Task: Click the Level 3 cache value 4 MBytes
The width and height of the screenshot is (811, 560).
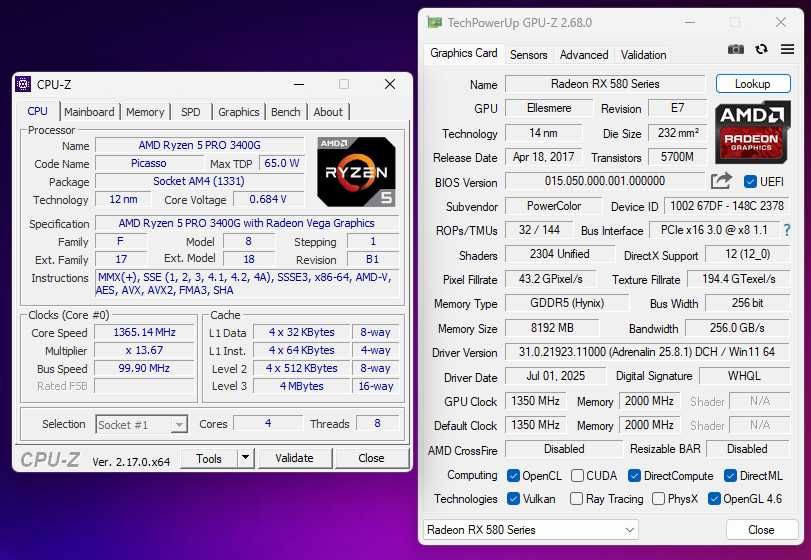Action: click(302, 386)
